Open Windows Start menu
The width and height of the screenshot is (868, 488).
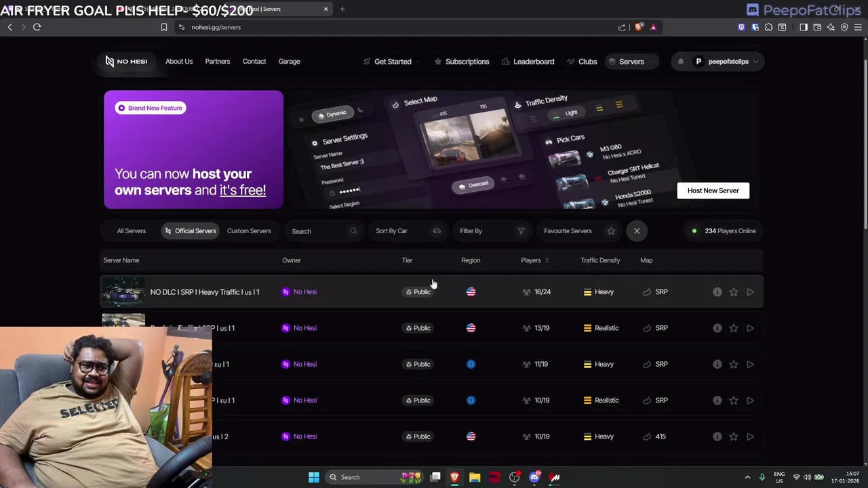[313, 477]
